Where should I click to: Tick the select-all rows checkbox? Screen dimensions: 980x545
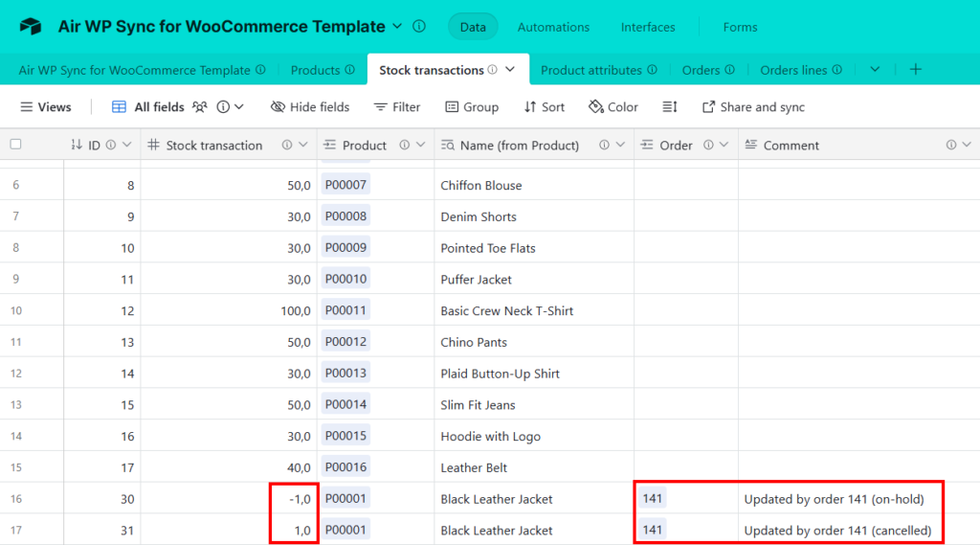[15, 145]
